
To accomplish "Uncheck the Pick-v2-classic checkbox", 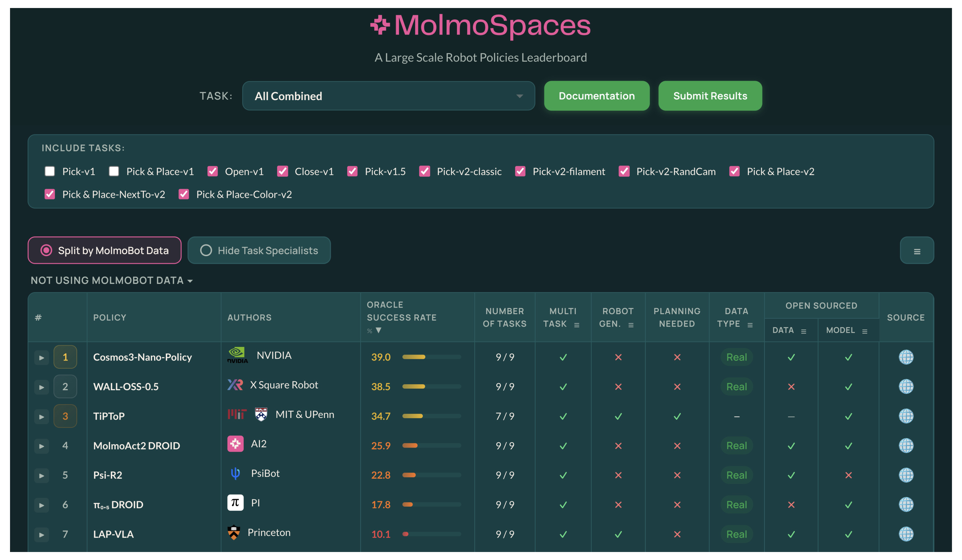I will click(424, 171).
